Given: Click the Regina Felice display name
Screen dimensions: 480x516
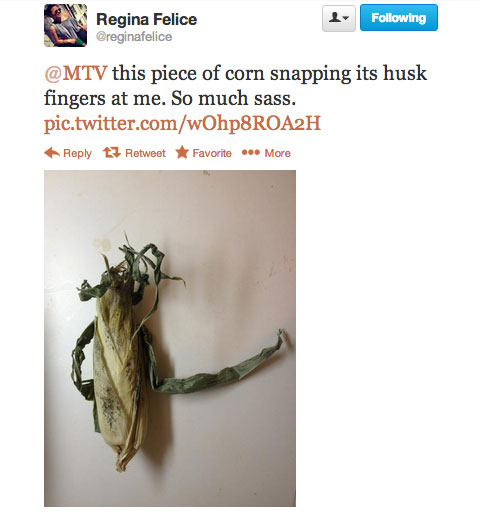Looking at the screenshot, I should [147, 19].
